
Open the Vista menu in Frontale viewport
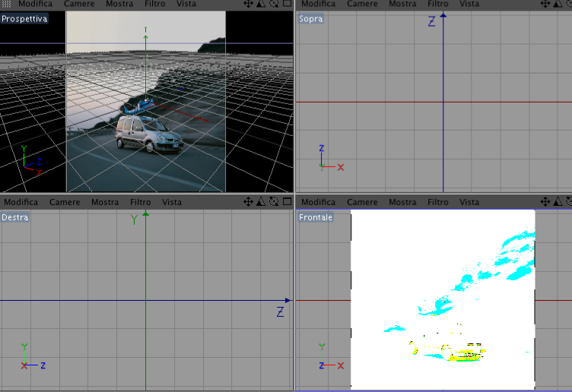(469, 202)
